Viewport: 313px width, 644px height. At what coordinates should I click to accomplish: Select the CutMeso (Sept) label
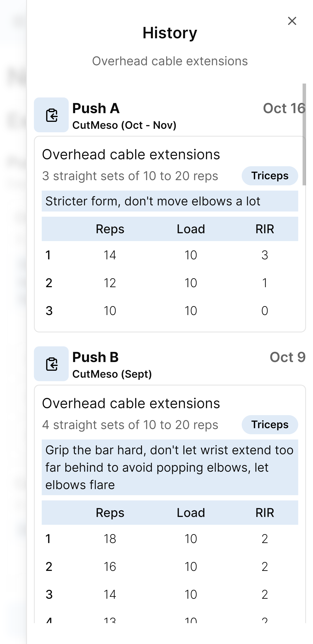pos(112,374)
